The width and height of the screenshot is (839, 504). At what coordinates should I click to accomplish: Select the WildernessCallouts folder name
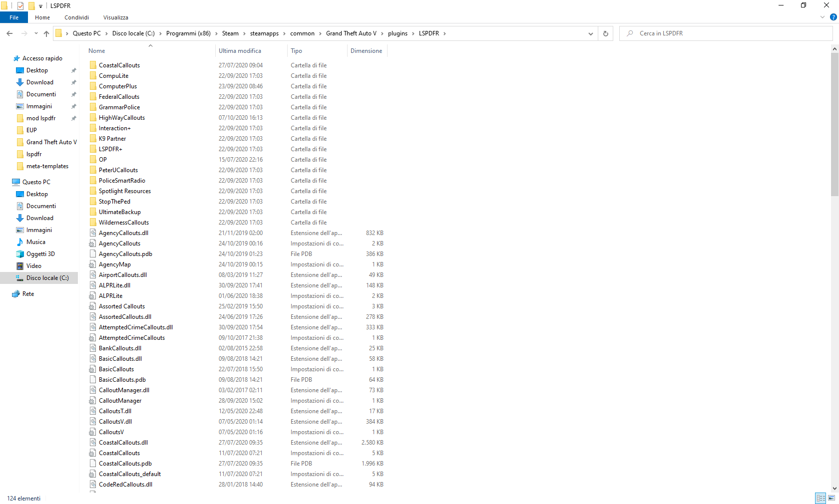click(x=124, y=223)
